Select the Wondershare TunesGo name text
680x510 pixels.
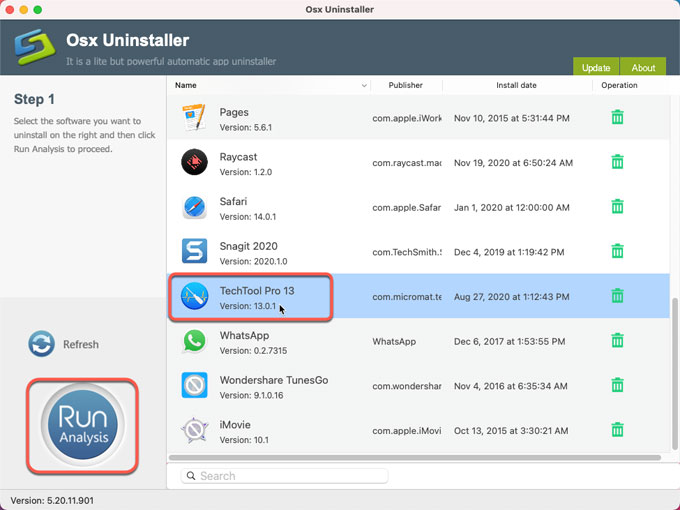click(x=274, y=380)
